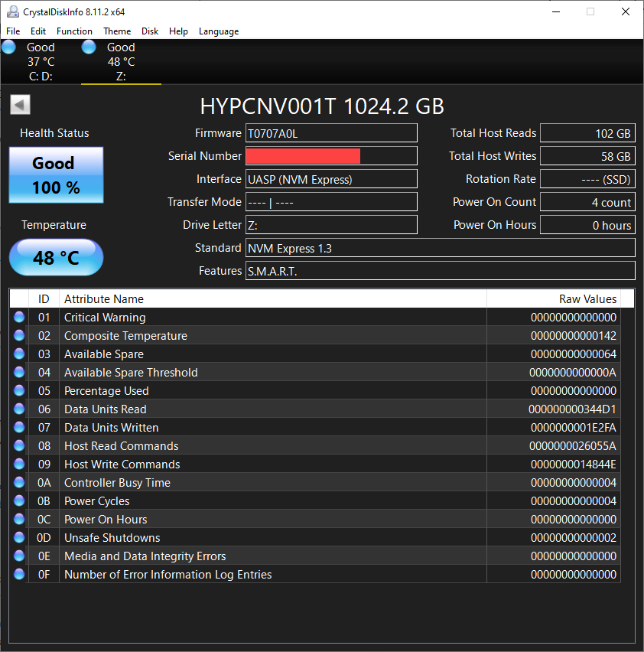Select the 'Available Spare Threshold' attribute name

point(131,372)
